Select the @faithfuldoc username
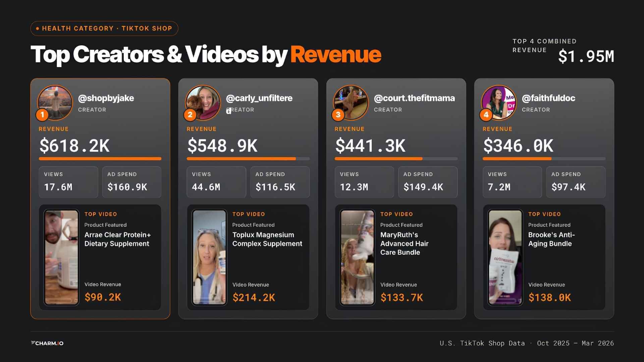Viewport: 644px width, 362px height. coord(548,98)
